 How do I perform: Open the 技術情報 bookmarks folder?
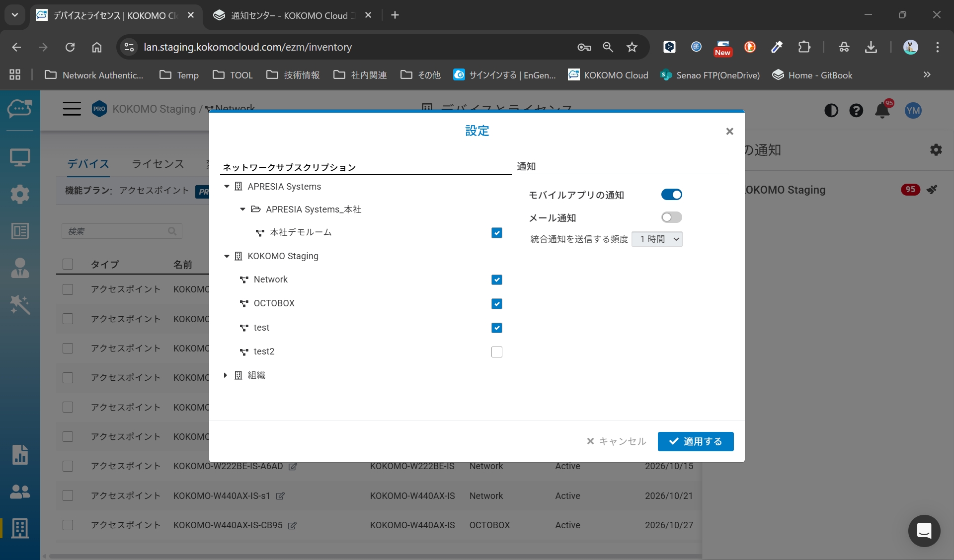pyautogui.click(x=293, y=75)
